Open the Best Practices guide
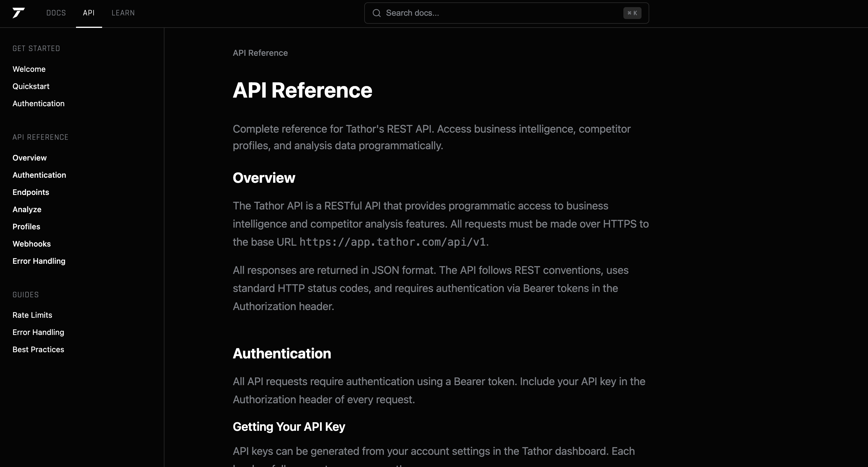This screenshot has width=868, height=467. (x=38, y=350)
